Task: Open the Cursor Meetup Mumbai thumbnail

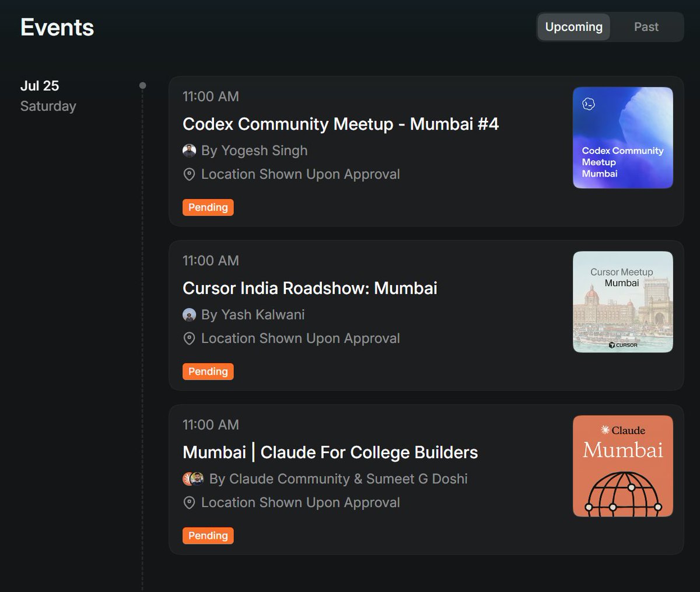Action: 623,302
